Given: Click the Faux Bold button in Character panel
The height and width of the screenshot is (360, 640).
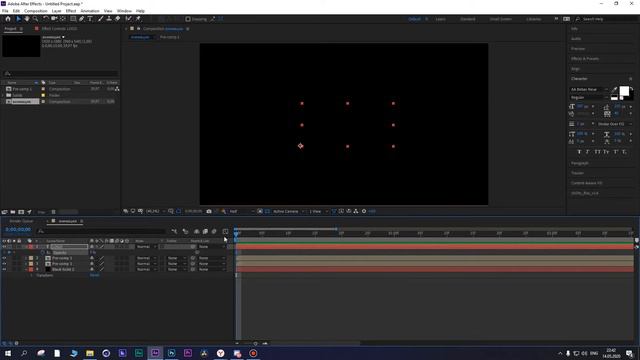Looking at the screenshot, I should 579,152.
